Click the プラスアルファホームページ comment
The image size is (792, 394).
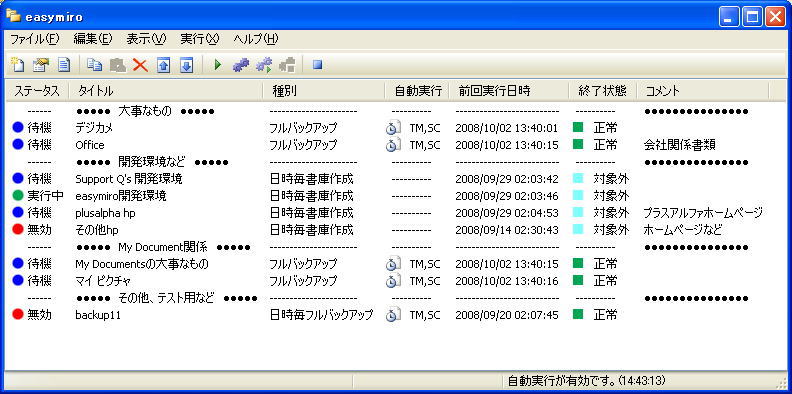(703, 213)
